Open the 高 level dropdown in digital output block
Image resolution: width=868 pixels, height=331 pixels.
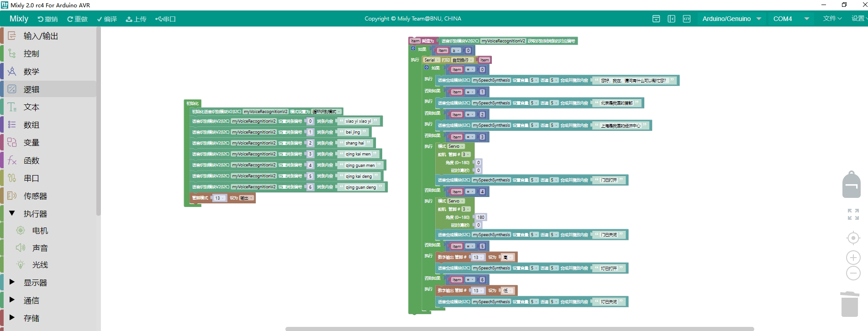pos(508,258)
